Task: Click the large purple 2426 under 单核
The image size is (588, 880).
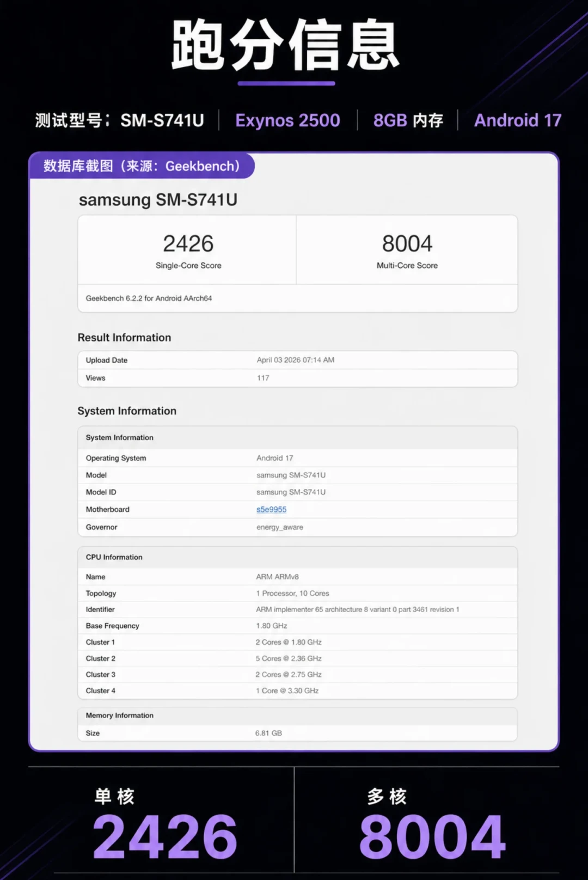Action: (x=165, y=837)
